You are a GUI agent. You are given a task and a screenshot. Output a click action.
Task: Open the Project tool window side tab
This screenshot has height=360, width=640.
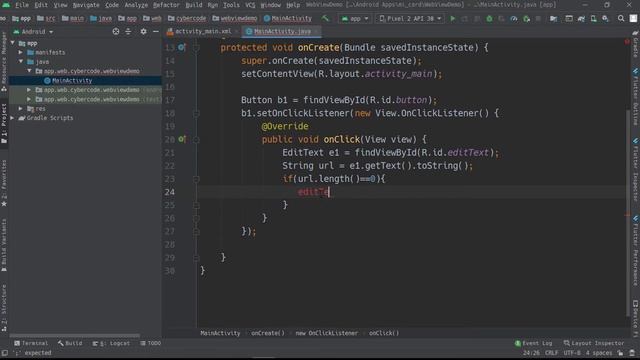pos(4,123)
